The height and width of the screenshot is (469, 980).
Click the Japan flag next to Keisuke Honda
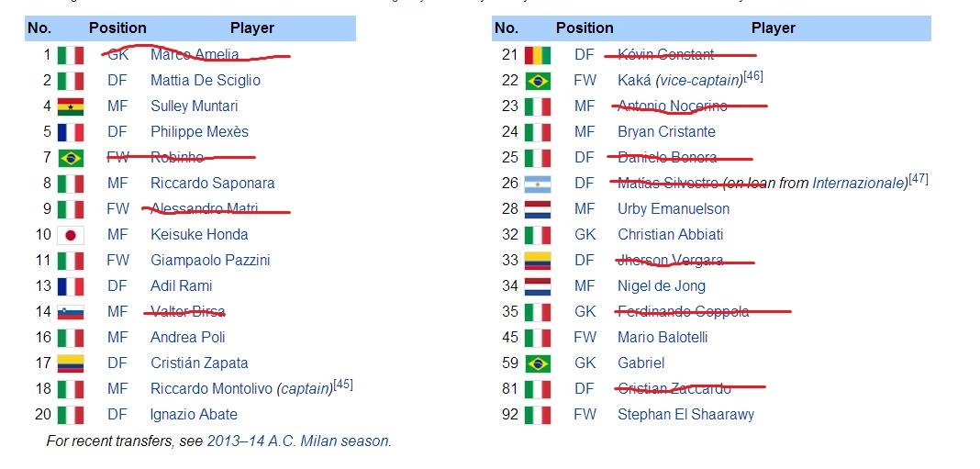pyautogui.click(x=71, y=235)
